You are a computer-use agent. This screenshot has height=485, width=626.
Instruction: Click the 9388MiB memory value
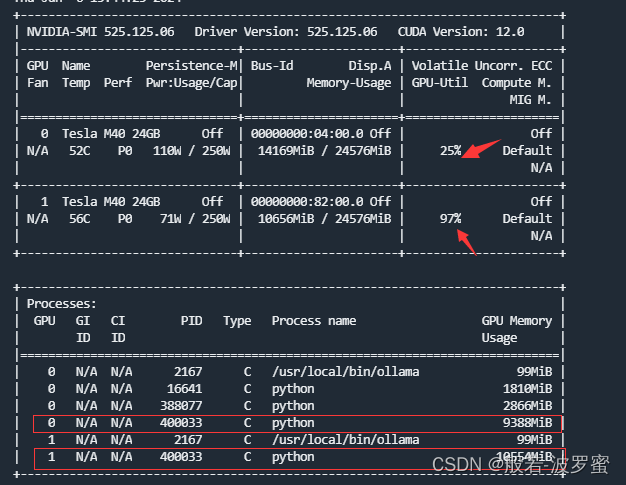coord(527,423)
